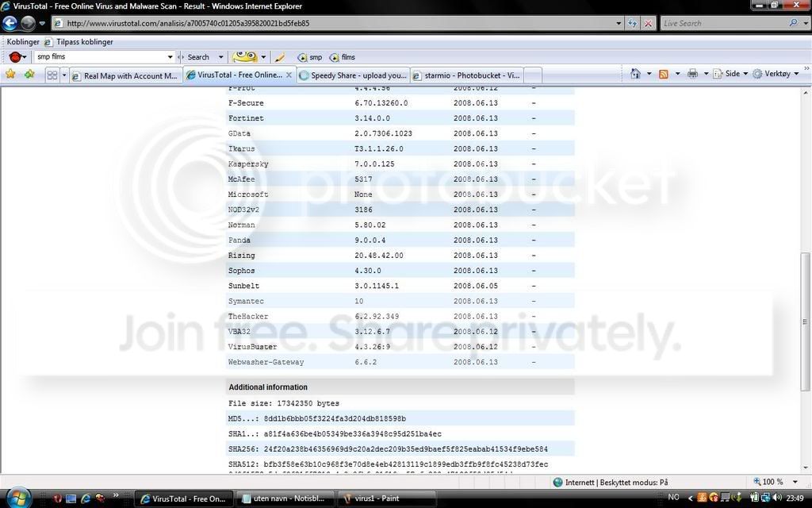The width and height of the screenshot is (812, 508).
Task: Click the NO language indicator
Action: (x=674, y=497)
